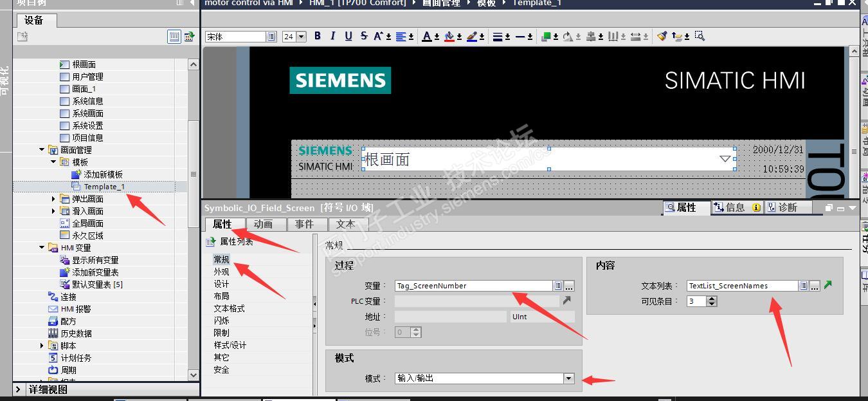868x401 pixels.
Task: Click the align objects icon
Action: pyautogui.click(x=590, y=36)
